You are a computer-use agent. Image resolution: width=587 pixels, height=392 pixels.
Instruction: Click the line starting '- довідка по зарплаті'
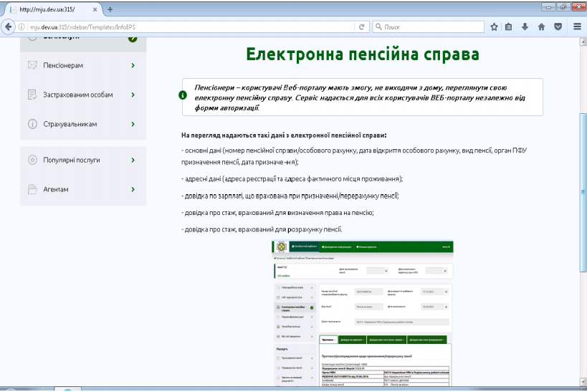point(290,196)
